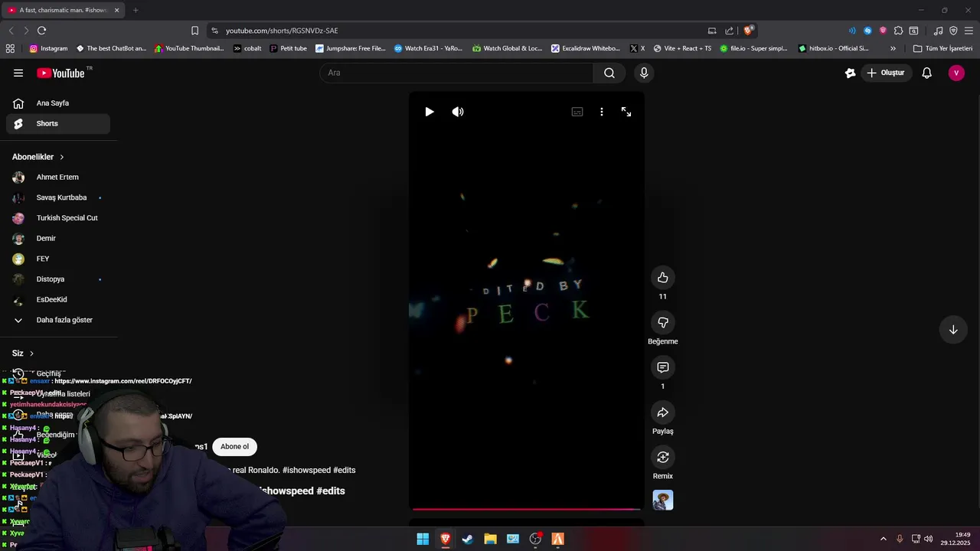This screenshot has height=551, width=980.
Task: Open the Windows Start menu
Action: (x=423, y=539)
